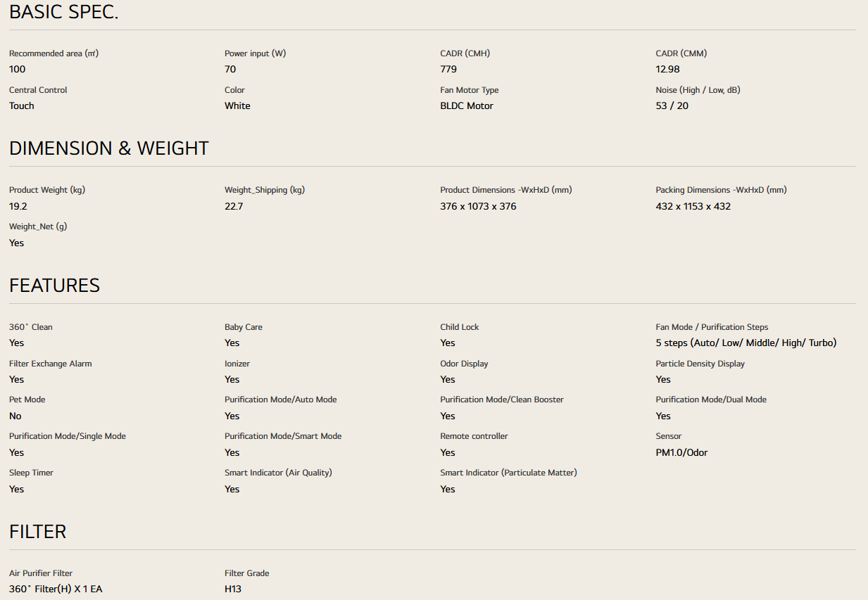Select the Recommended area value 100

(x=17, y=70)
